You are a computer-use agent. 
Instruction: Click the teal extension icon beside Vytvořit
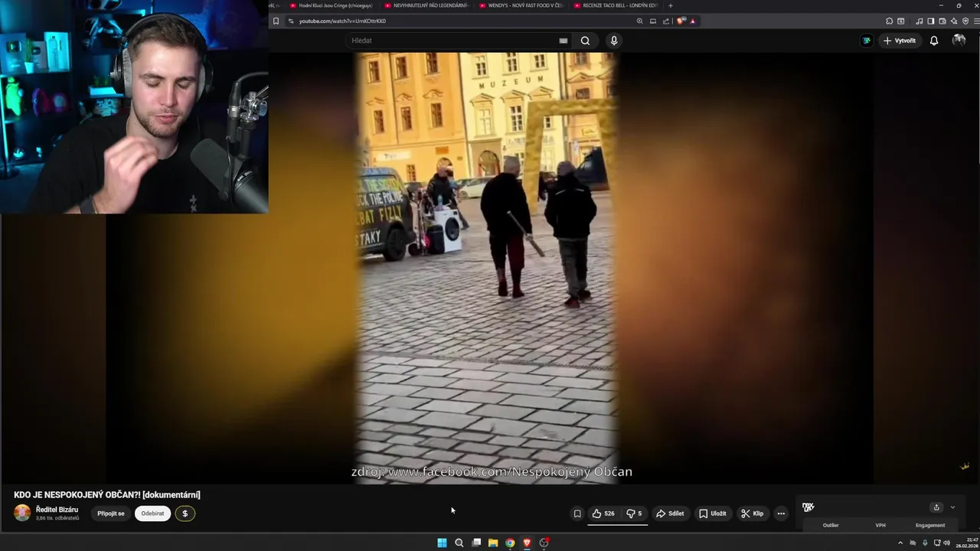pos(867,41)
